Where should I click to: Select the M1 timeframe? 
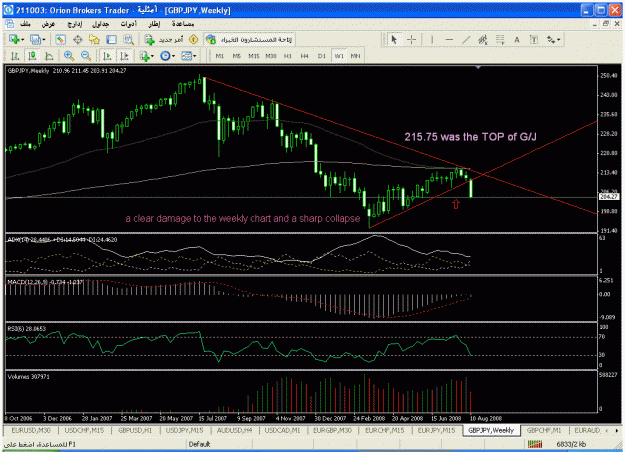click(220, 56)
